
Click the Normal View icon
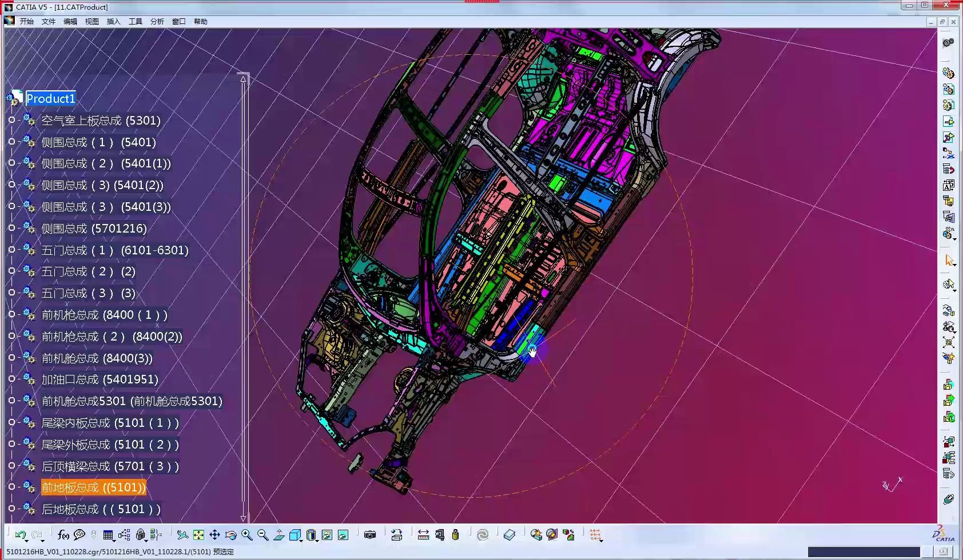[279, 535]
